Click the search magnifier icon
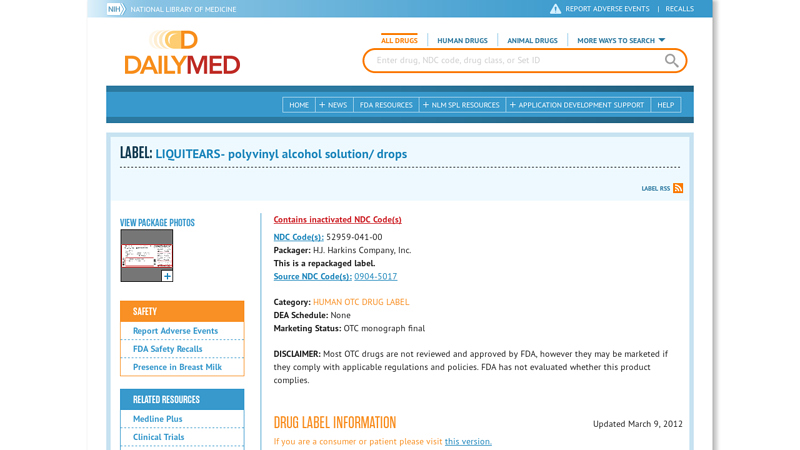 click(x=672, y=61)
